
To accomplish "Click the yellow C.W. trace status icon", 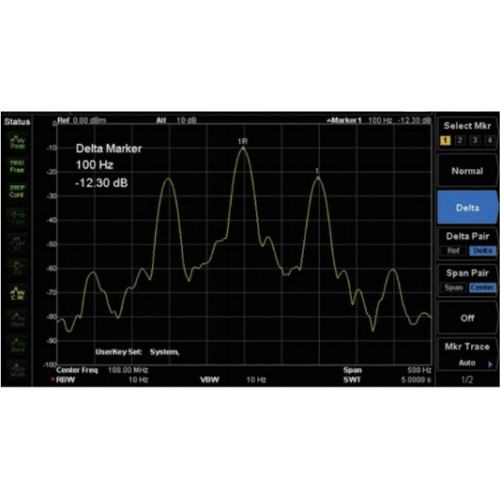I will coord(17,293).
